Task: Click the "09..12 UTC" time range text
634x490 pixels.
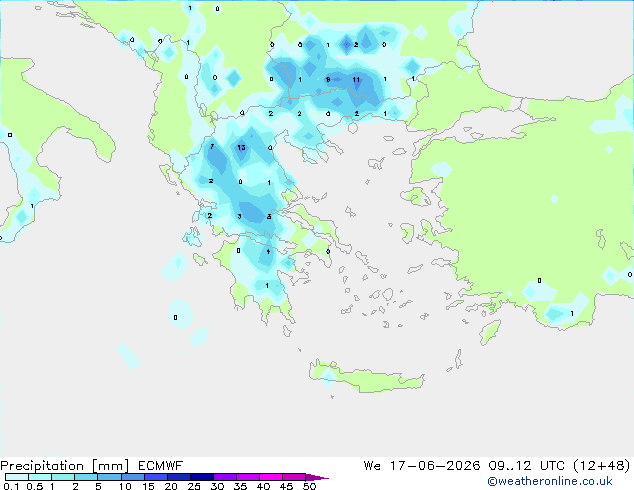Action: coord(526,466)
